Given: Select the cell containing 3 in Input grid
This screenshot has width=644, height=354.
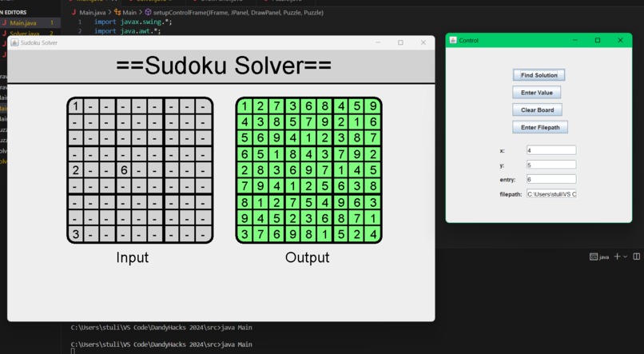Looking at the screenshot, I should pos(75,234).
